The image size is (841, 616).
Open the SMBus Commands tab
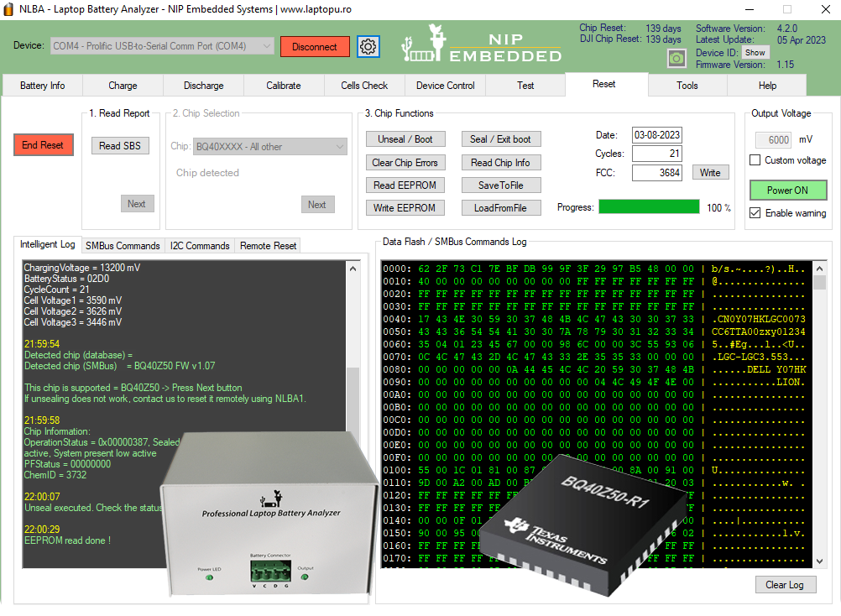123,246
